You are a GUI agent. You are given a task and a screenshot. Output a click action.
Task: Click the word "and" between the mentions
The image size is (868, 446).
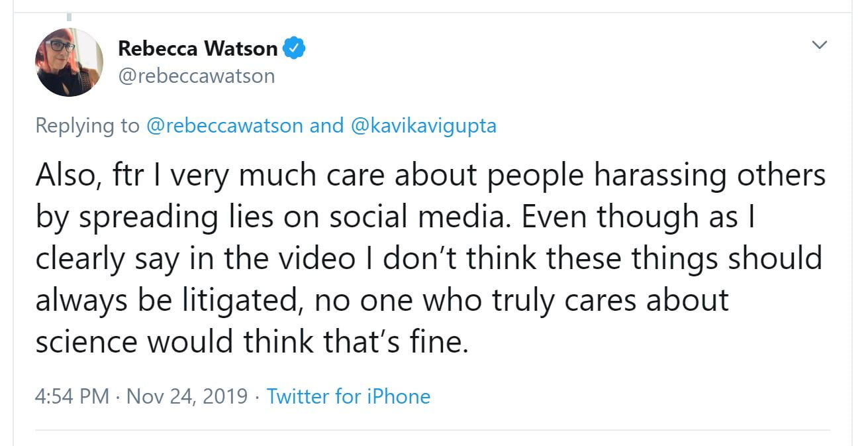click(327, 125)
